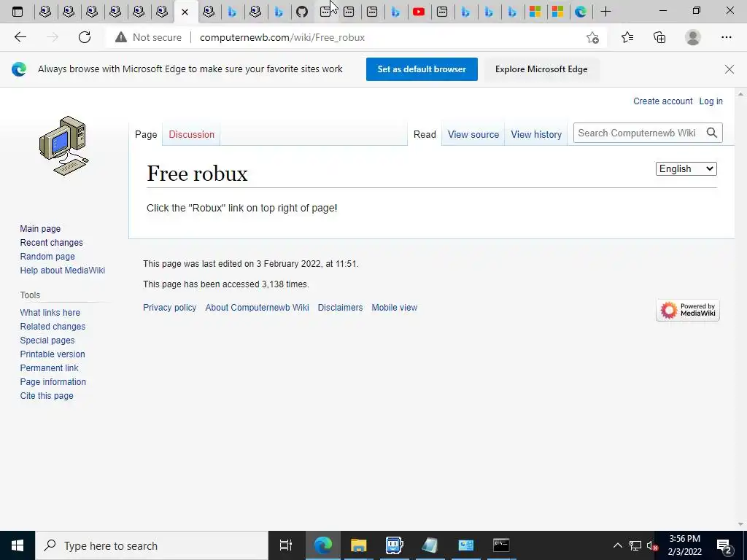Image resolution: width=747 pixels, height=560 pixels.
Task: Open the tab actions menu
Action: (x=18, y=12)
